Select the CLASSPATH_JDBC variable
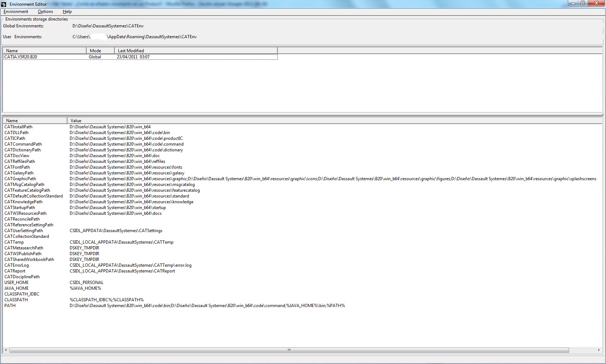 22,294
